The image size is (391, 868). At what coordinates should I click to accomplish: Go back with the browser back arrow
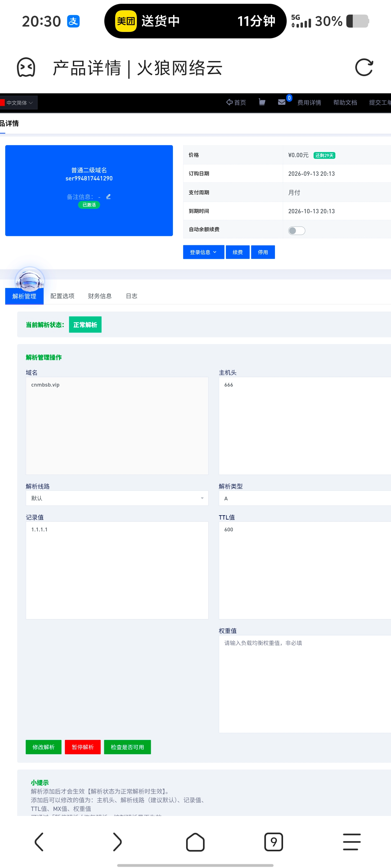coord(39,842)
